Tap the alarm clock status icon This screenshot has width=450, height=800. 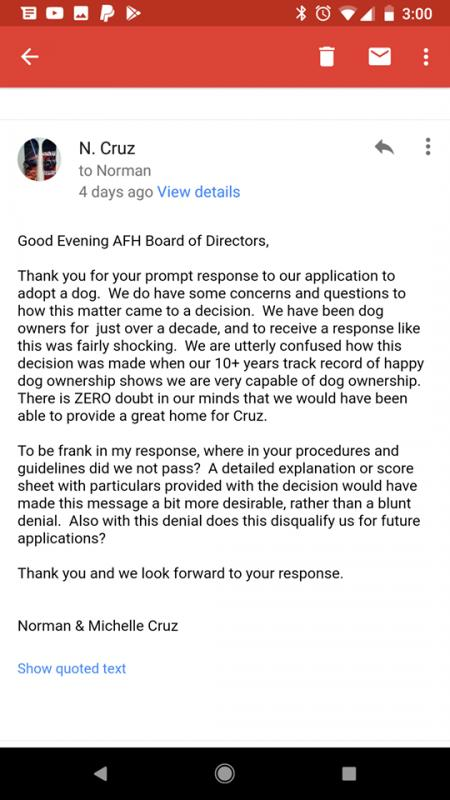[x=323, y=13]
